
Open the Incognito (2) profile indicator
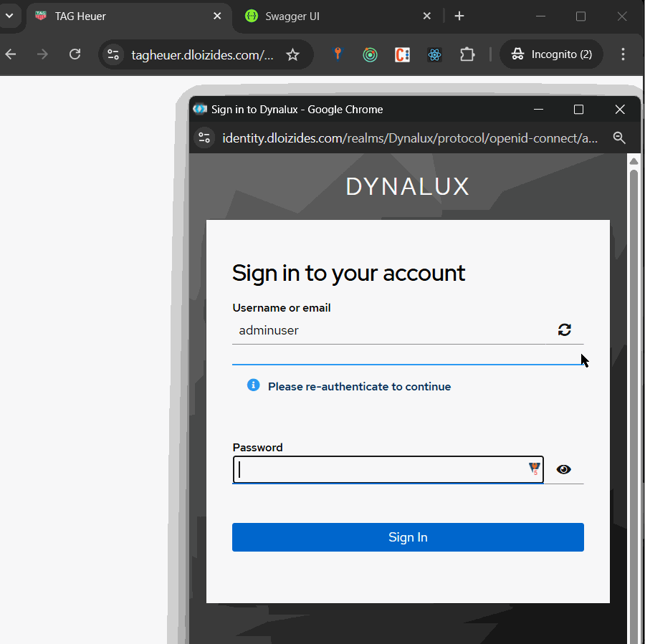point(551,54)
